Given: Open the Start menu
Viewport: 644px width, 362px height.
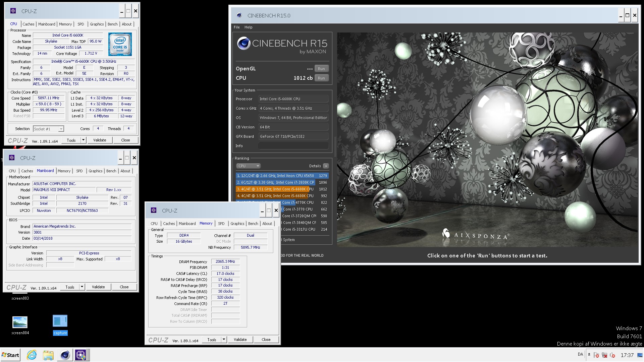Looking at the screenshot, I should pyautogui.click(x=10, y=355).
